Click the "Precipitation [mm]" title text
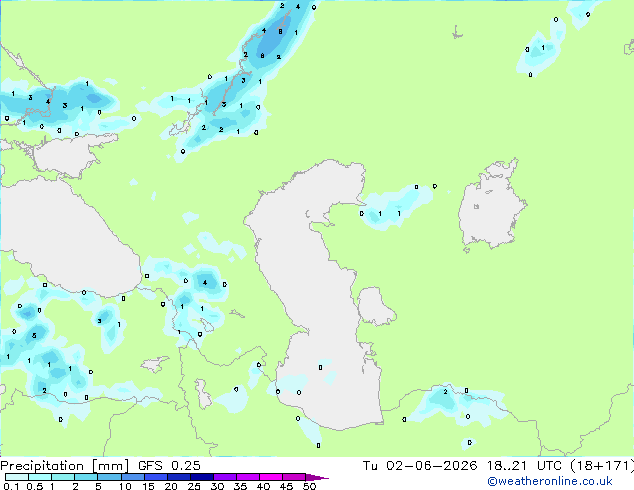The height and width of the screenshot is (490, 634). pos(65,466)
